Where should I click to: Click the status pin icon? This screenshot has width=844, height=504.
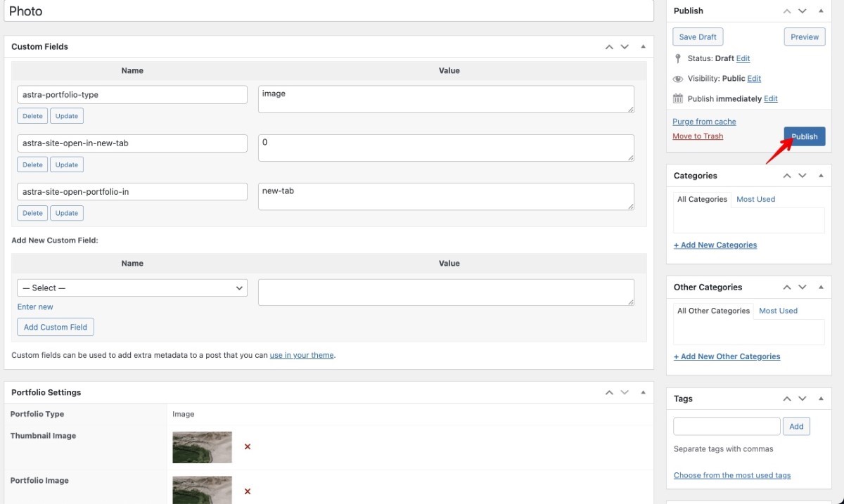coord(678,58)
